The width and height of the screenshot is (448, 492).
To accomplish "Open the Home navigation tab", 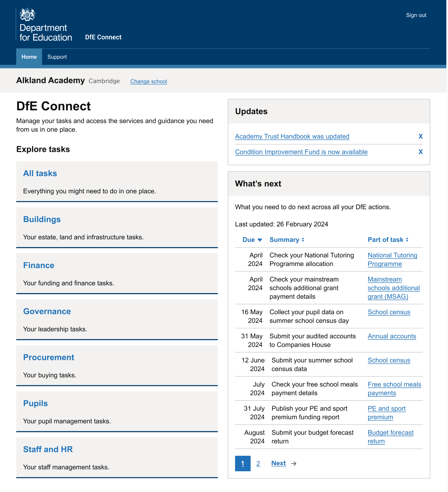I will coord(29,57).
